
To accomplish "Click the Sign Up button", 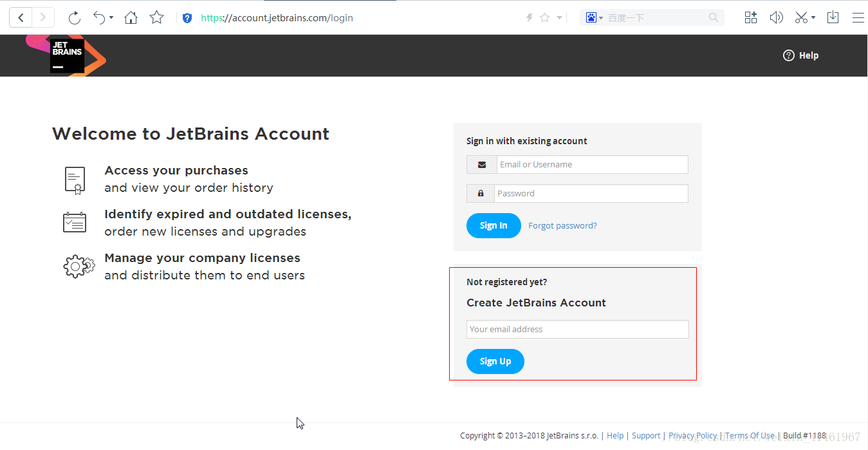I will coord(495,361).
